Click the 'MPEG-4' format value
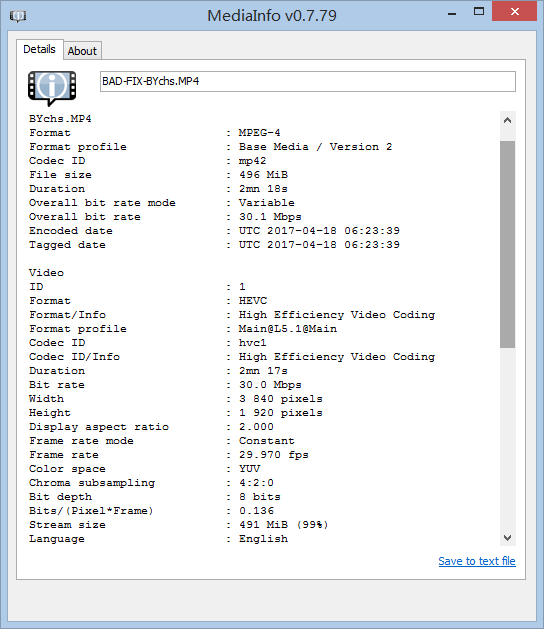This screenshot has height=629, width=544. coord(260,133)
